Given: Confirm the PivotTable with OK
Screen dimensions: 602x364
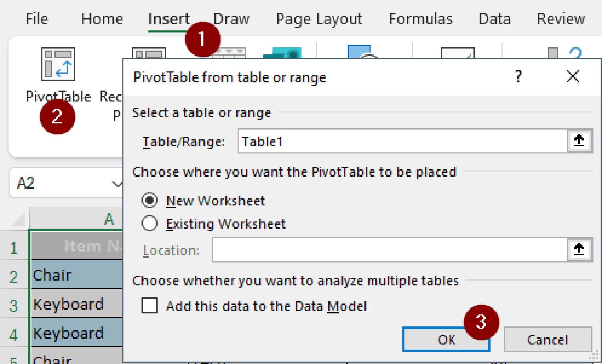Looking at the screenshot, I should tap(446, 339).
